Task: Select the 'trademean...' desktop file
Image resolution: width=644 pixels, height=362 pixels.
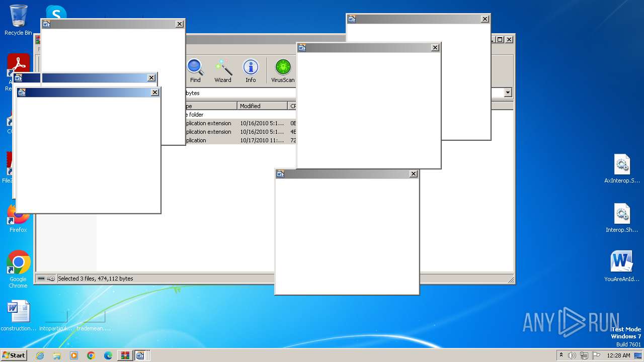Action: (94, 322)
